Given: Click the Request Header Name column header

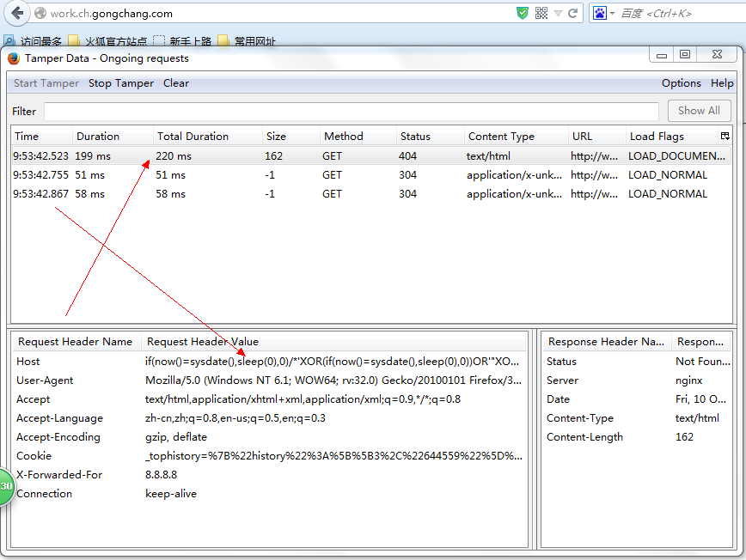Looking at the screenshot, I should pyautogui.click(x=75, y=342).
